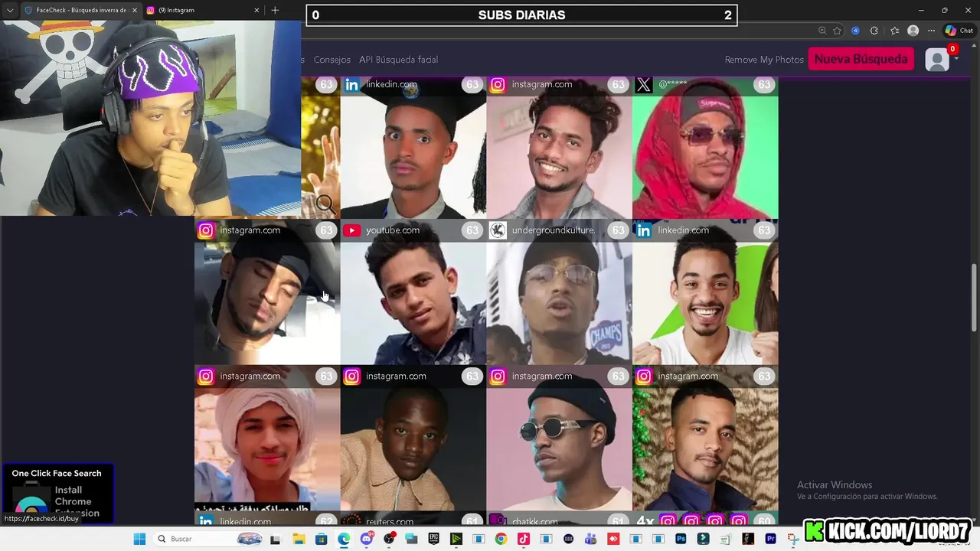This screenshot has width=980, height=551.
Task: Click the 'chatkk.com' source label
Action: tap(534, 522)
